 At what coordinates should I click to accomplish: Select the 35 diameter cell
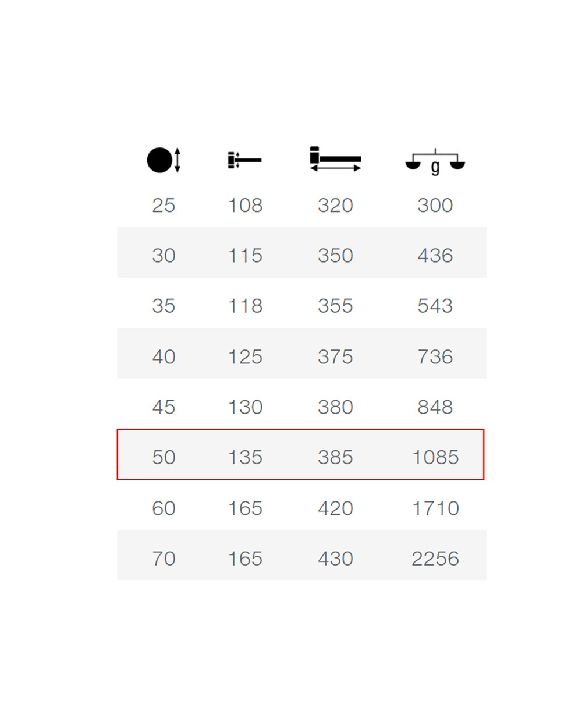(164, 306)
